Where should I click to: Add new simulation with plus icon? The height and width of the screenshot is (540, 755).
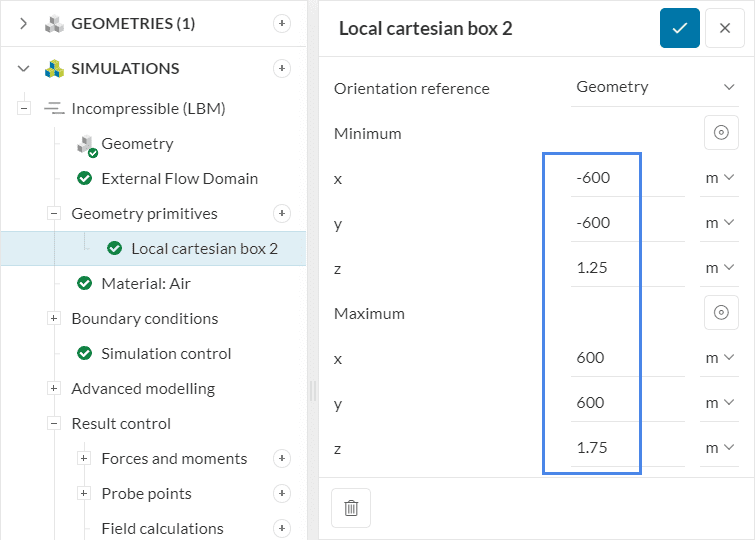[282, 68]
